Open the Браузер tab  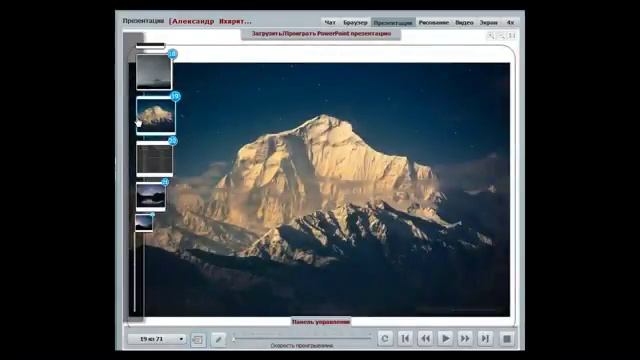[355, 22]
